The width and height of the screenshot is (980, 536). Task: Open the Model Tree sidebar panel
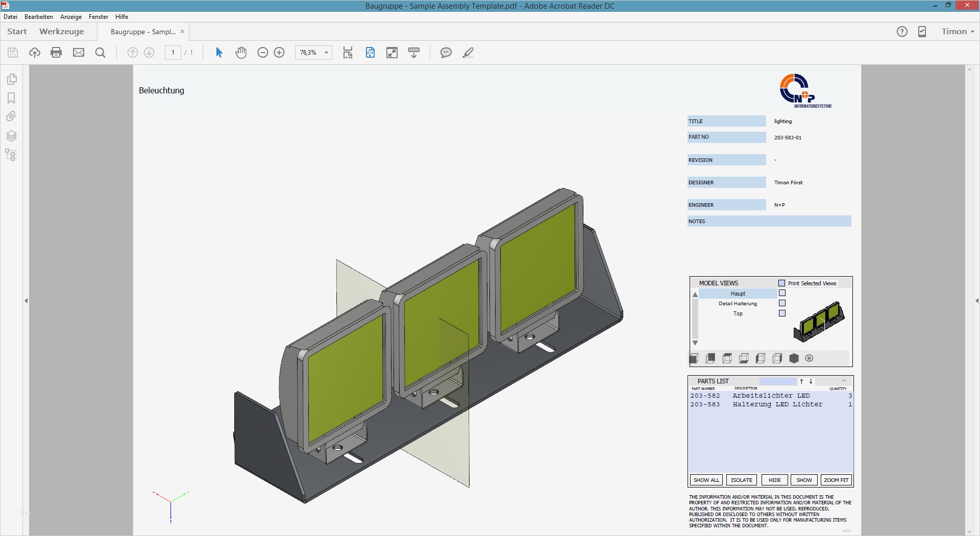11,155
